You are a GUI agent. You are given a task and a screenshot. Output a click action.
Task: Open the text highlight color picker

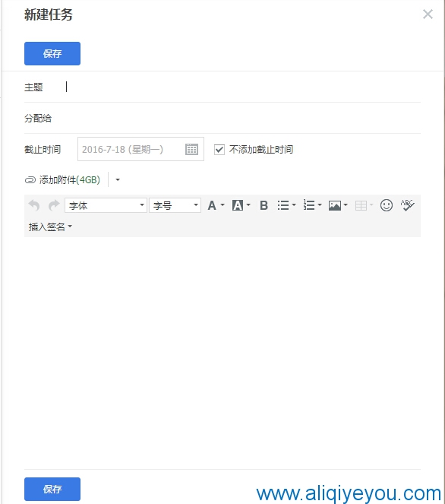241,205
